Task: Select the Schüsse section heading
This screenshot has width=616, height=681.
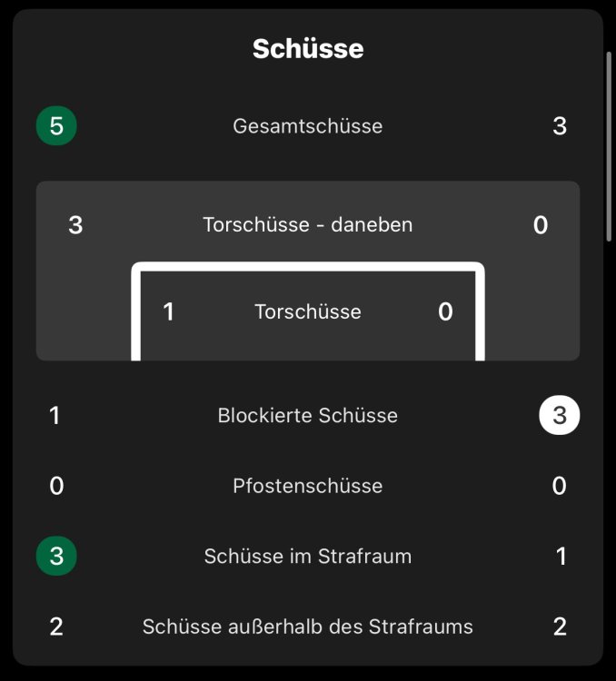Action: point(308,49)
